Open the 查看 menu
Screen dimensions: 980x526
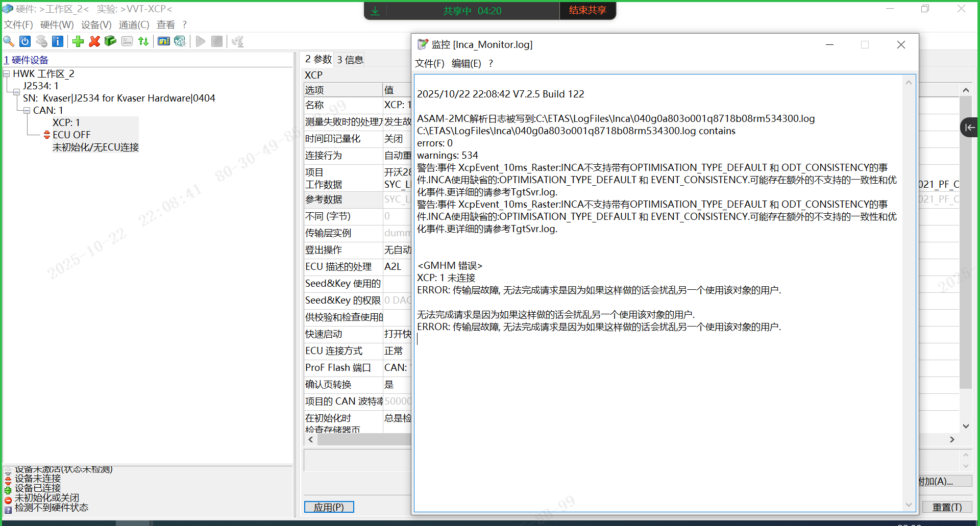coord(166,24)
